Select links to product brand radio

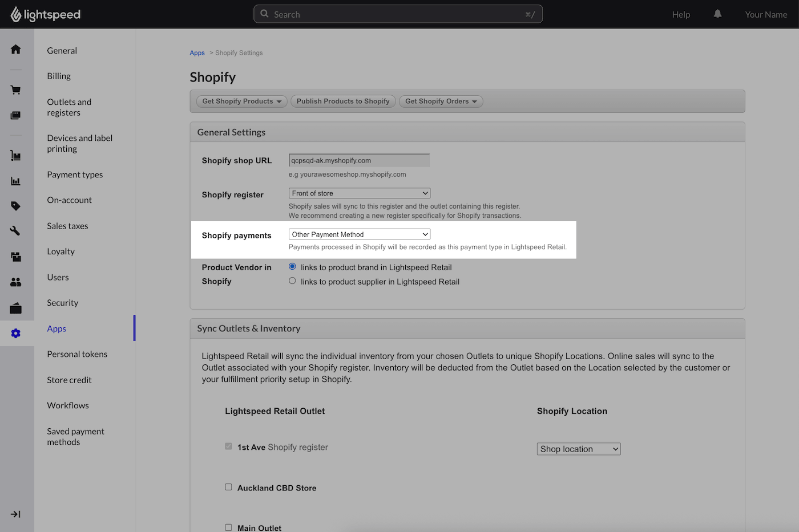pos(292,266)
